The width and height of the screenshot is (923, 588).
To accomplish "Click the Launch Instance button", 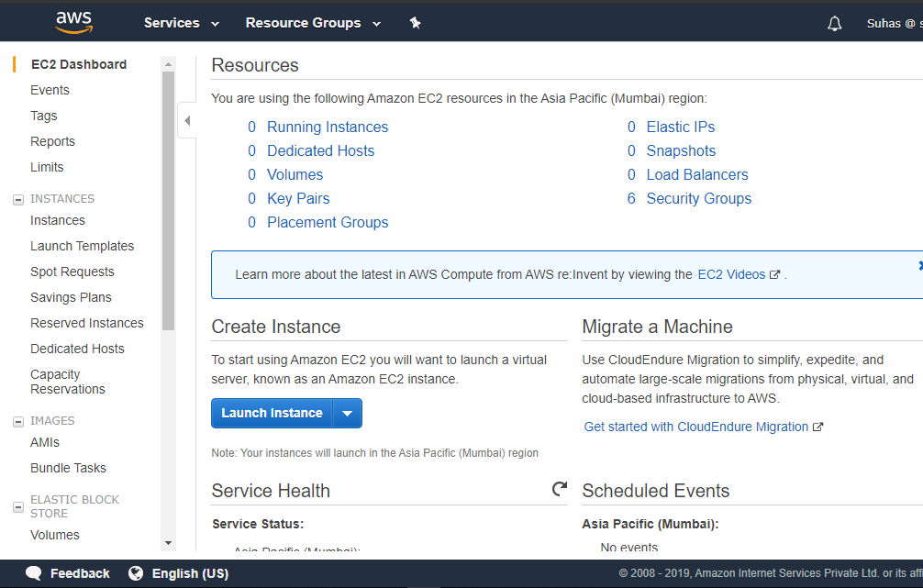I will [x=271, y=413].
